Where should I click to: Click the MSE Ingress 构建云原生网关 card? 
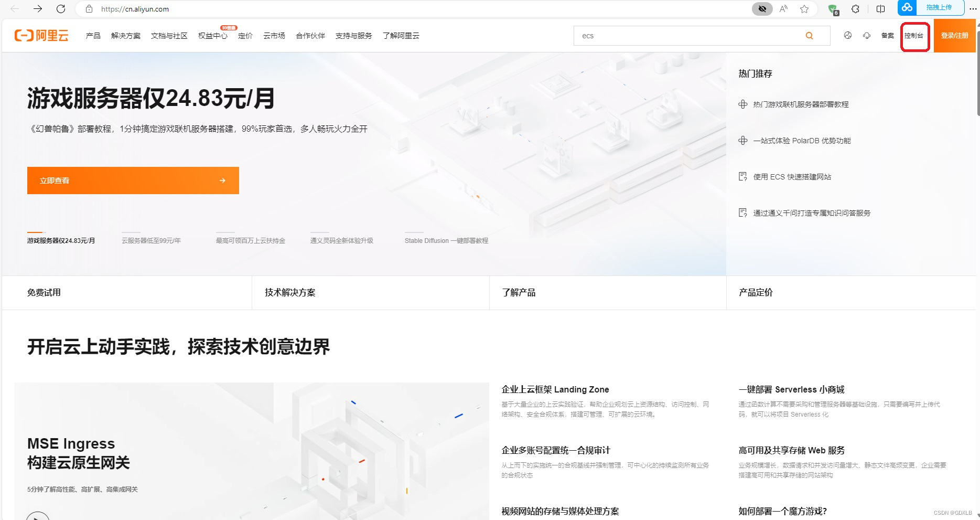click(252, 451)
